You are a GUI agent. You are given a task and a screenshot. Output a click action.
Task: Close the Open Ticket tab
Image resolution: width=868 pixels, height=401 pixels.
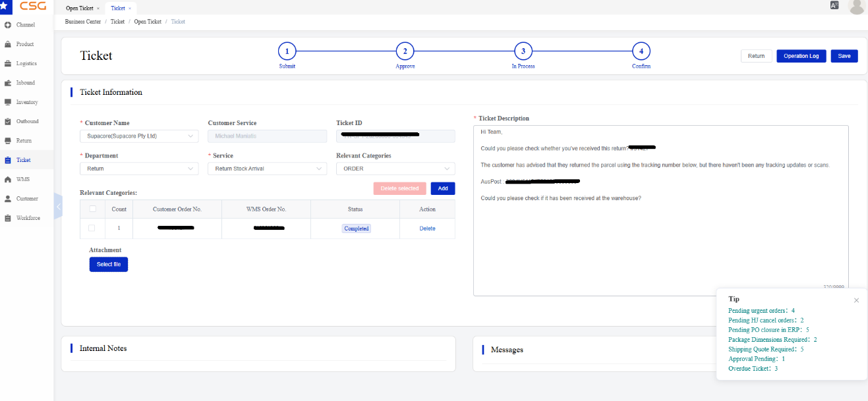pyautogui.click(x=98, y=9)
